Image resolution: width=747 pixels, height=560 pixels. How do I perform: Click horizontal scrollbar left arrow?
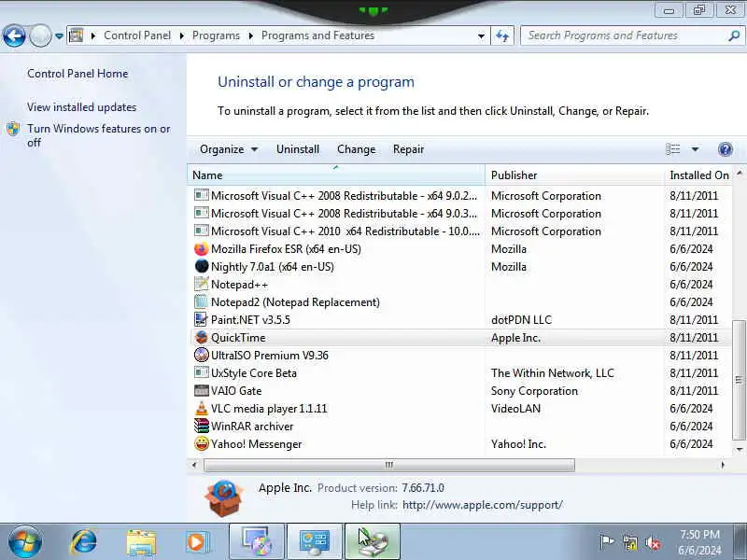coord(194,465)
